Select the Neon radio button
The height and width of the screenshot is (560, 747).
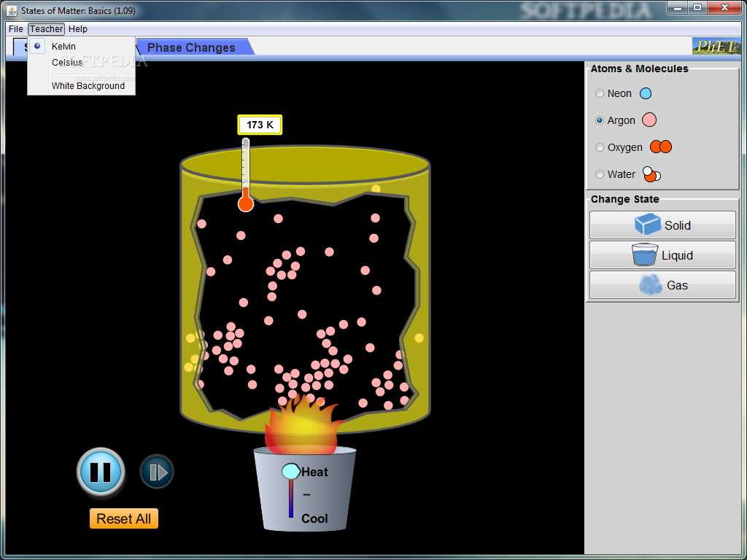[600, 93]
